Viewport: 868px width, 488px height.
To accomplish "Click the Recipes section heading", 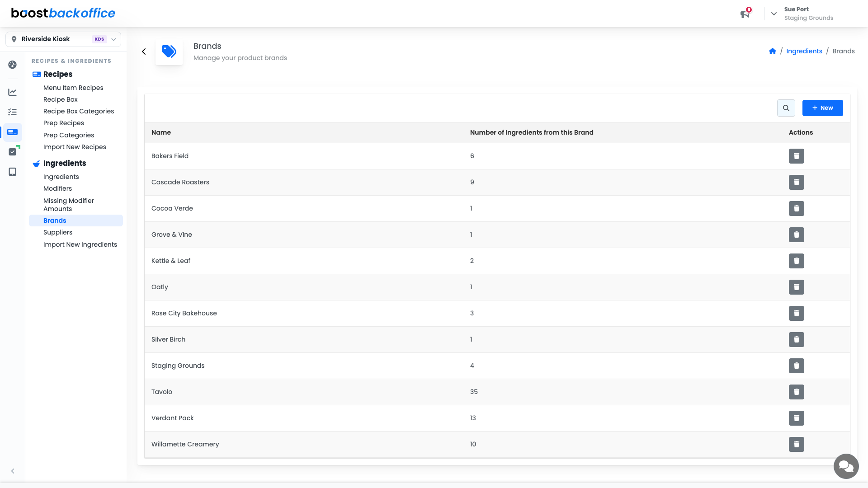I will tap(58, 74).
